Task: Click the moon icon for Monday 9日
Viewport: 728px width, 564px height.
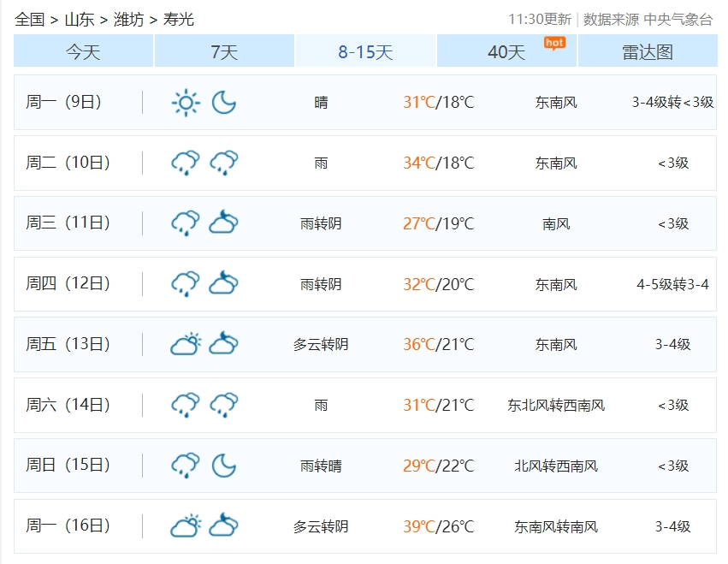Action: click(224, 103)
